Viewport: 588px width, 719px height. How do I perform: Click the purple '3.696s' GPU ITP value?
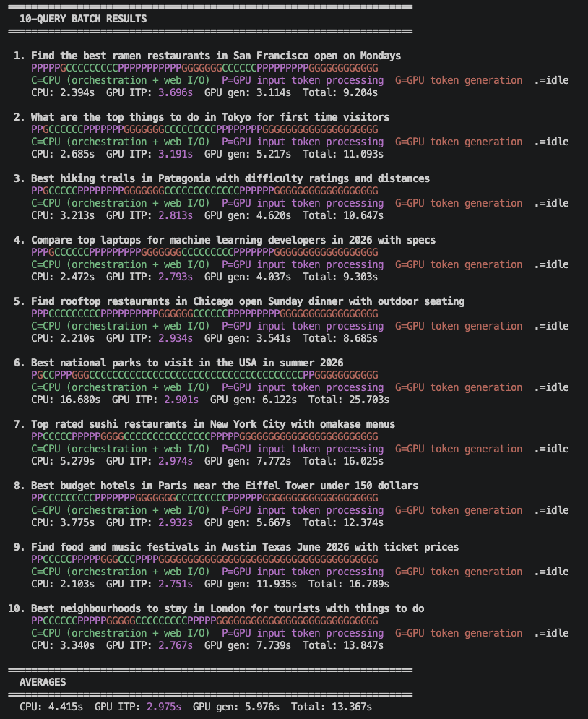pyautogui.click(x=176, y=92)
